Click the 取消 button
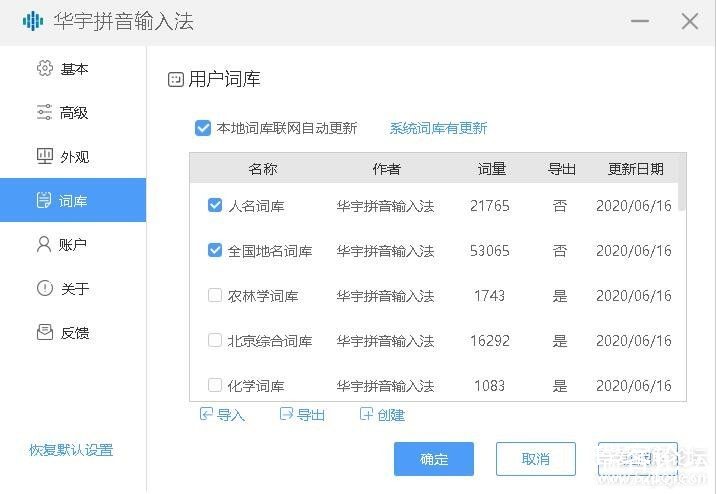This screenshot has width=716, height=494. (536, 459)
